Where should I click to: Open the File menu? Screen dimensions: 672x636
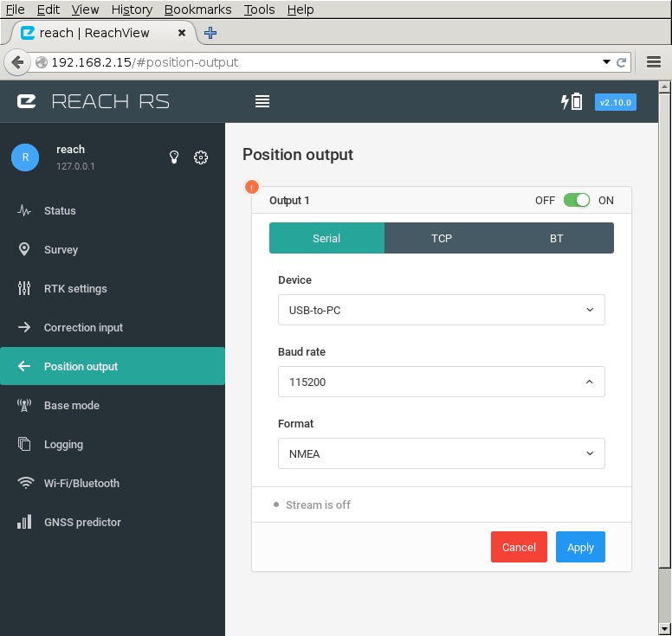[x=15, y=10]
